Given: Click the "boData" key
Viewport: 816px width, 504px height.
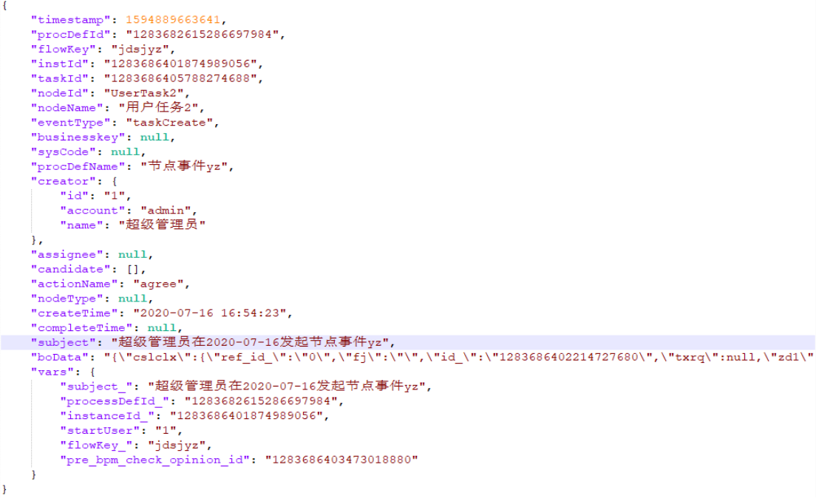Looking at the screenshot, I should pos(60,358).
